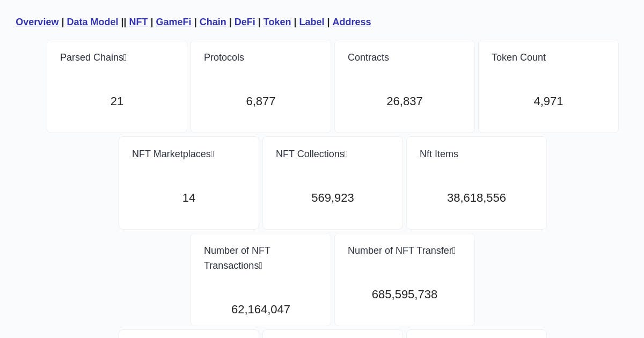Viewport: 644px width, 338px height.
Task: Select the Token Count card title
Action: (x=518, y=57)
